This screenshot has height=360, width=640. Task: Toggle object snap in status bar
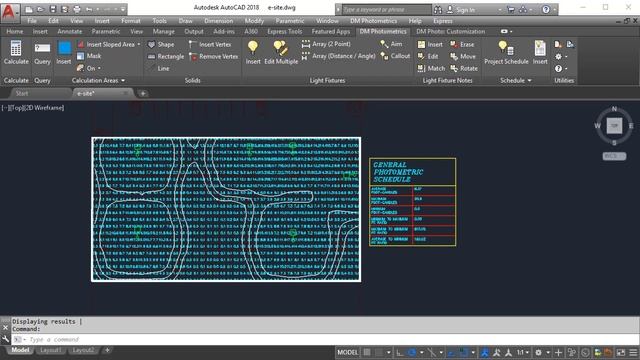coord(463,352)
